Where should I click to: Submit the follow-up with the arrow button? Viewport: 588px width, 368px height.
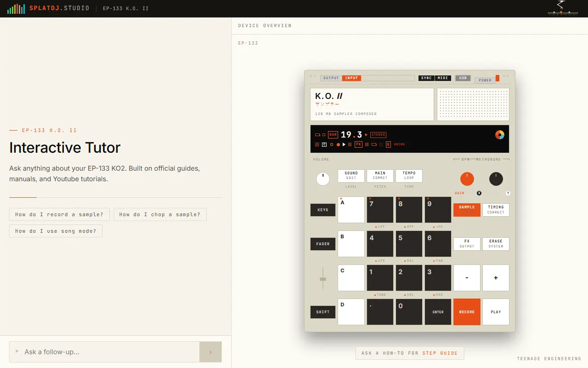pyautogui.click(x=210, y=352)
